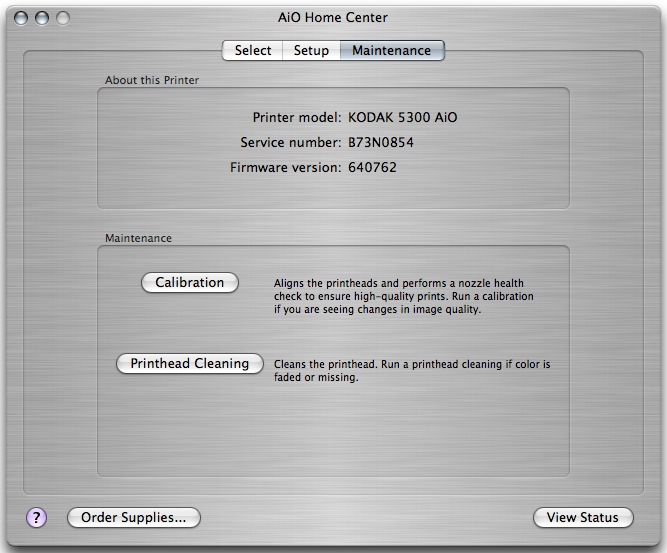Click the firmware version 640762 value
Screen dimensions: 667x553
click(372, 167)
